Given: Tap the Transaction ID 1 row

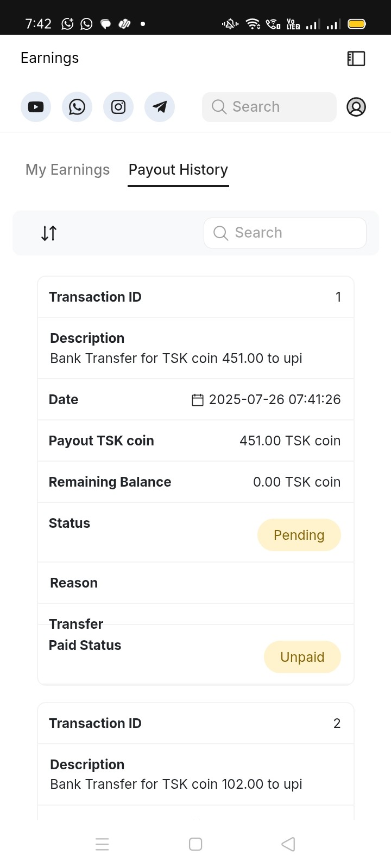Looking at the screenshot, I should click(195, 297).
